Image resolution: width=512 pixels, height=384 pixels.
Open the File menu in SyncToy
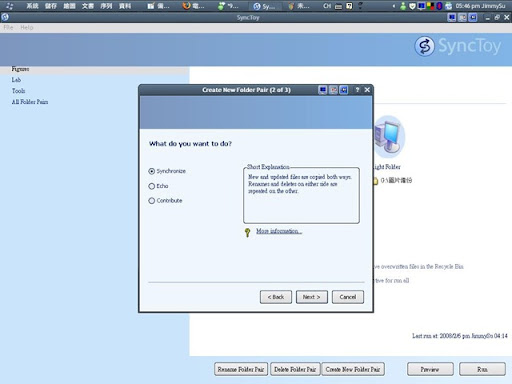tap(8, 28)
